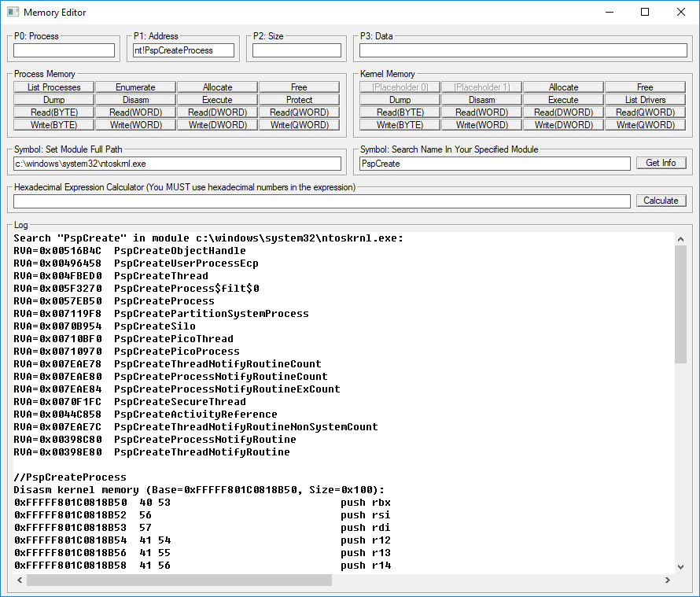Click the Hexadecimal Expression Calculator input
The image size is (700, 597).
click(x=322, y=201)
